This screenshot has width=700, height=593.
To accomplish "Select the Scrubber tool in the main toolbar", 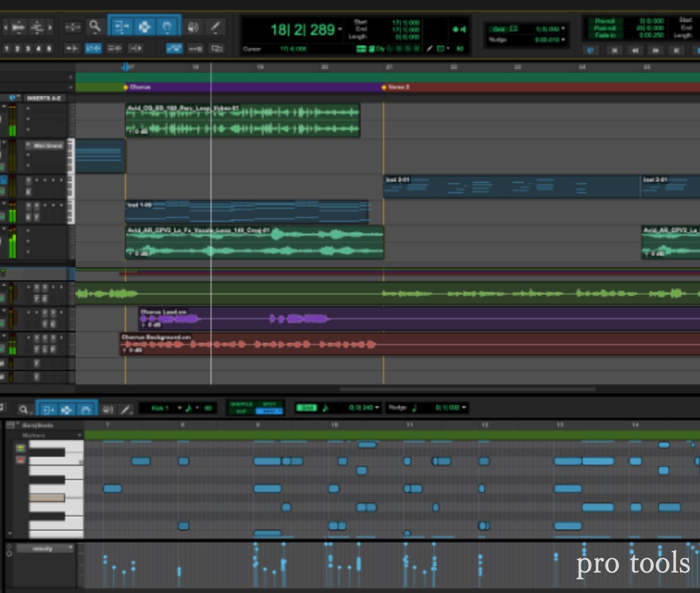I will point(193,27).
